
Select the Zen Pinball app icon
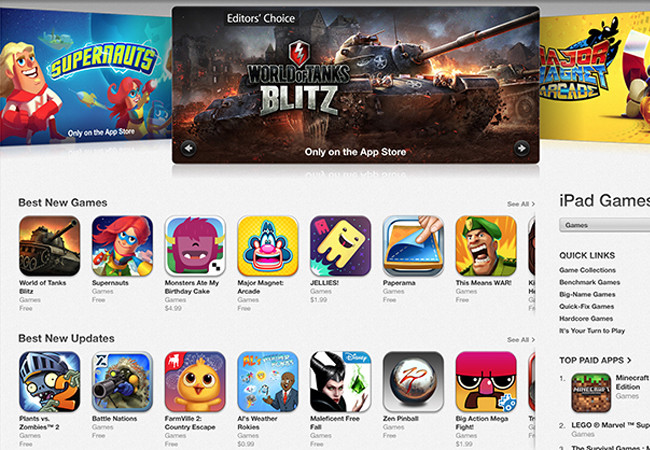pos(413,382)
